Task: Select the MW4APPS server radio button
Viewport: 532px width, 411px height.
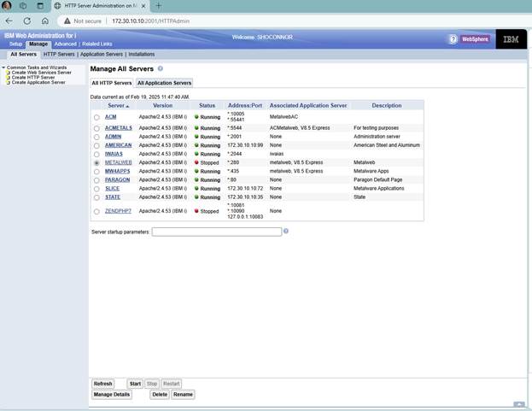Action: tap(96, 172)
